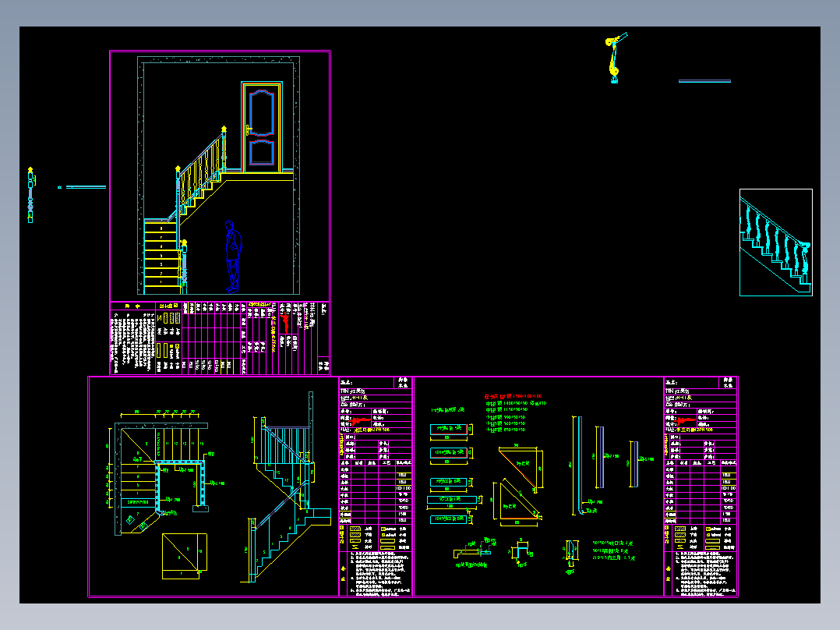The height and width of the screenshot is (630, 840).
Task: Select the yellow baluster detail at far left
Action: [30, 195]
